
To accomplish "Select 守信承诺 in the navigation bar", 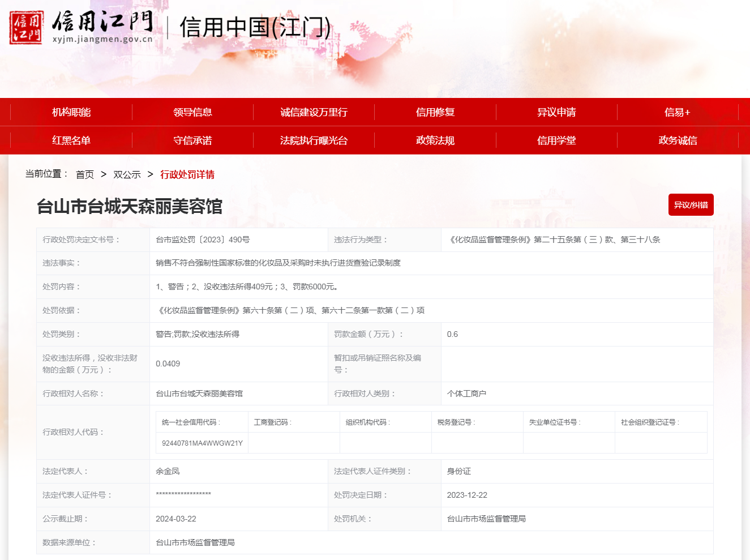I will click(x=192, y=140).
